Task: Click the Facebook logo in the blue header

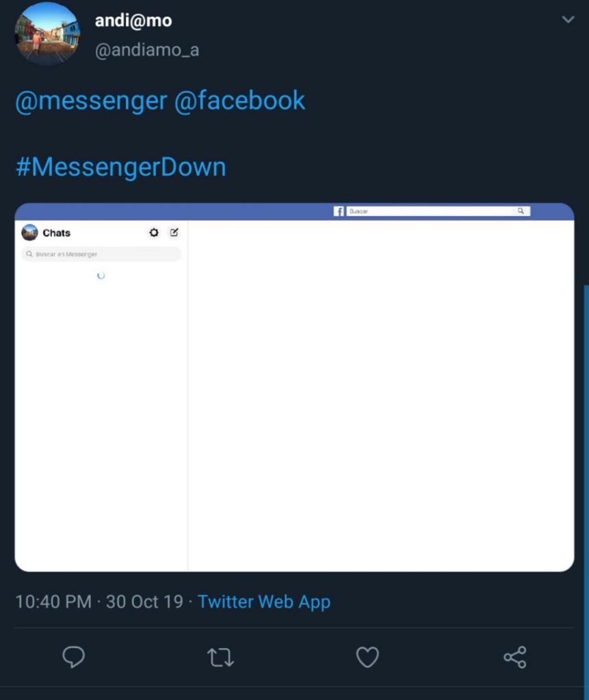Action: pos(339,211)
